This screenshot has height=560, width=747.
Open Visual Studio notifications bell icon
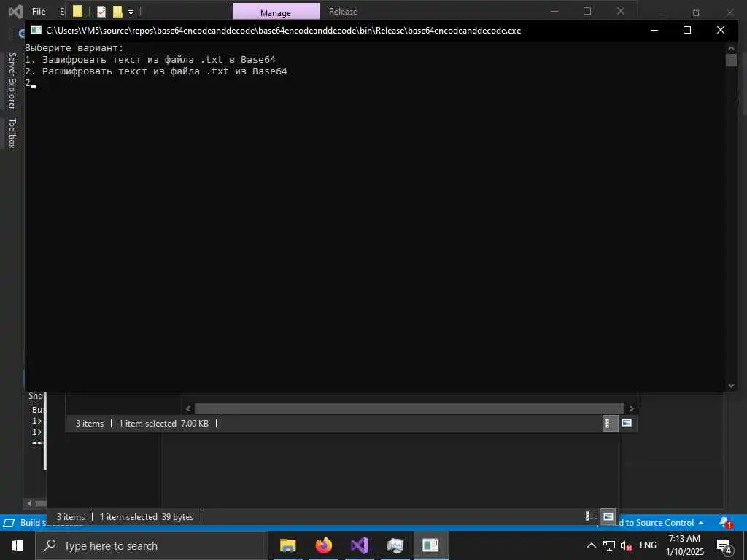(x=726, y=522)
